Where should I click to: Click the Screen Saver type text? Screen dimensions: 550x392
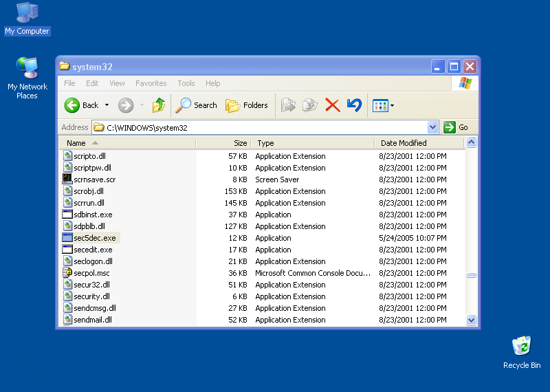277,179
